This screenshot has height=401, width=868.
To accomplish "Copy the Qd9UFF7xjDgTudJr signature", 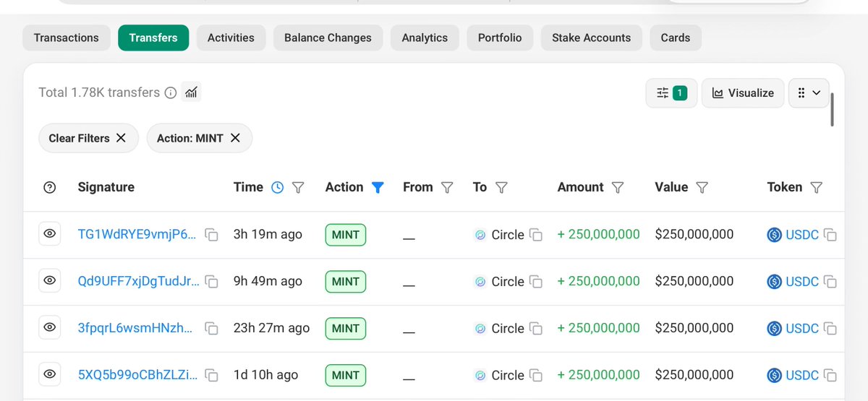I will click(x=212, y=282).
